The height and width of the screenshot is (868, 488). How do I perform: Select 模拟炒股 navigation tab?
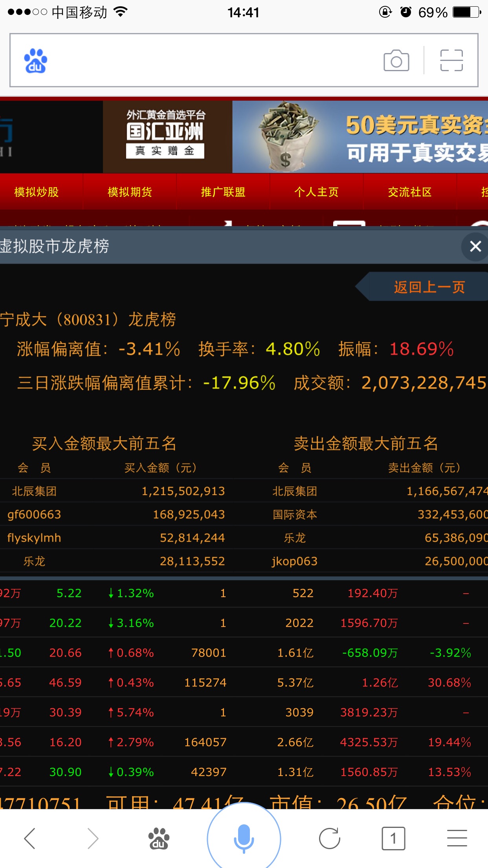(37, 192)
